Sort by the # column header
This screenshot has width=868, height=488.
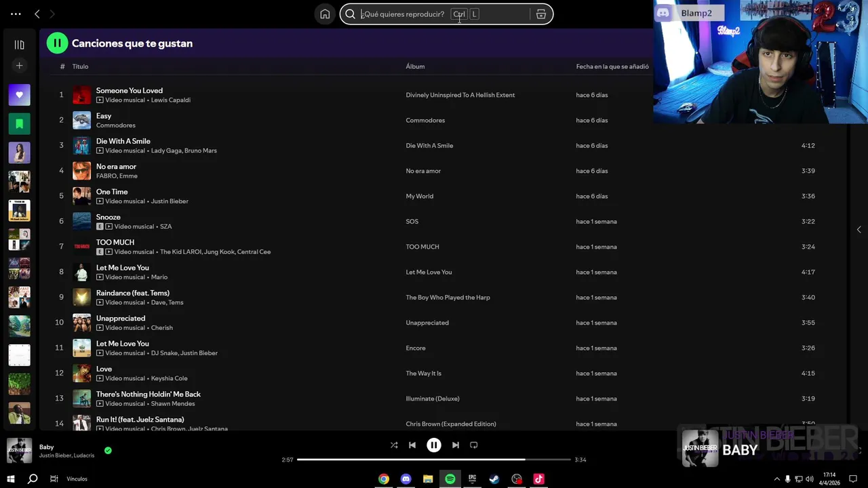coord(62,66)
